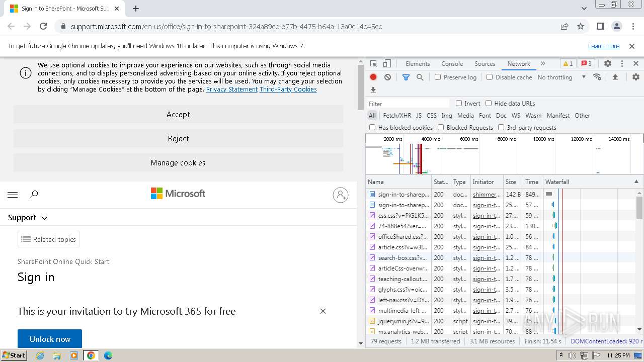
Task: Click the share page icon in address bar
Action: 565,26
